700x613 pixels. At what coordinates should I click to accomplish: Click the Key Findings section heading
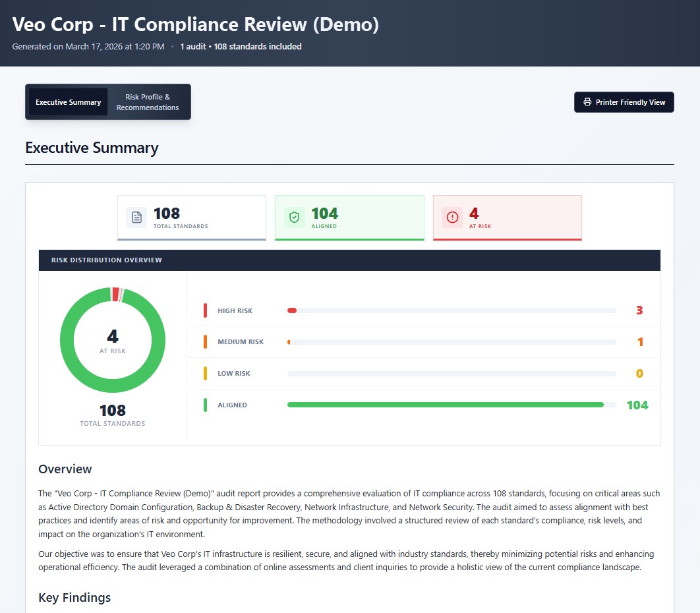(74, 597)
